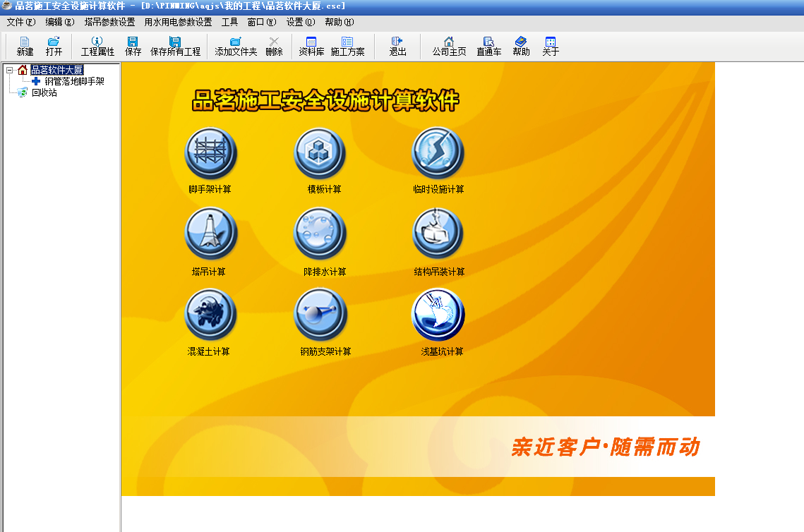Launch 临时设施计算 temporary facilities module
This screenshot has width=804, height=532.
(x=438, y=152)
